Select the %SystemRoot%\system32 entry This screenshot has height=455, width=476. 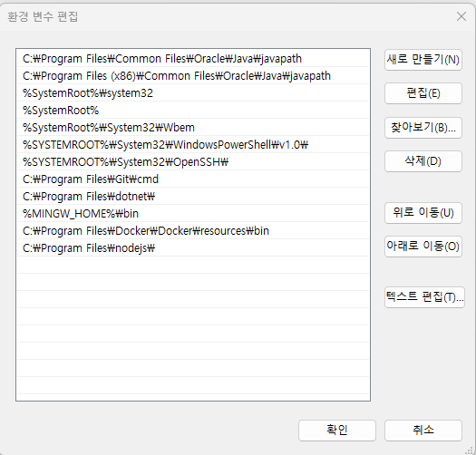coord(193,93)
